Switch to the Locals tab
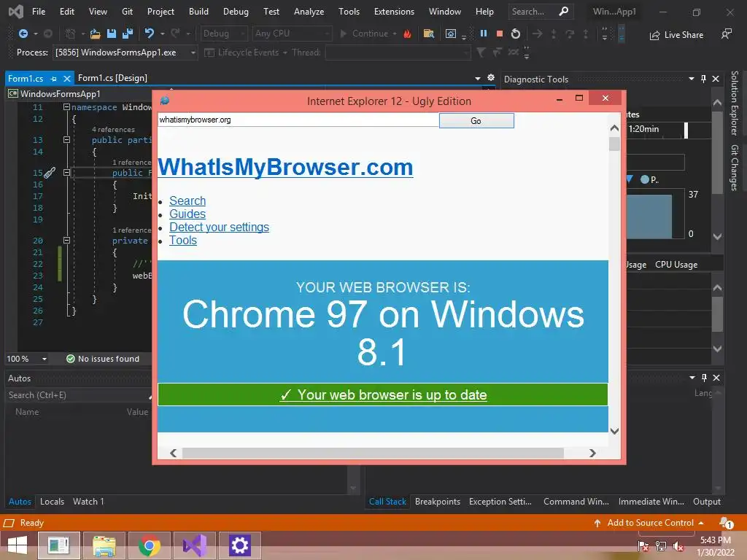Image resolution: width=747 pixels, height=560 pixels. [52, 502]
